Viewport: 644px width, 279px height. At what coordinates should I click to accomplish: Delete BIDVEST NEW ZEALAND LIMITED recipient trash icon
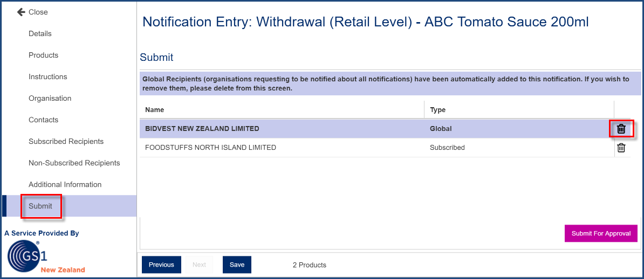pos(621,129)
